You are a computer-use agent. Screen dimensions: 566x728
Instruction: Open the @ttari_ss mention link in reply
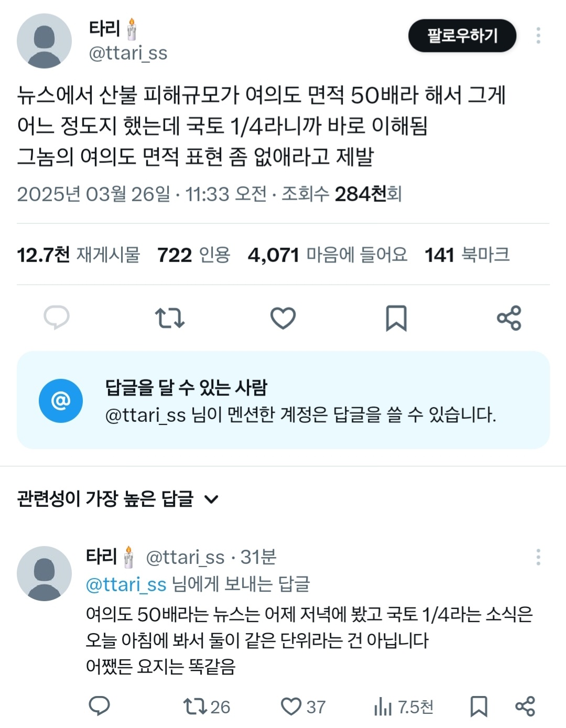(126, 584)
